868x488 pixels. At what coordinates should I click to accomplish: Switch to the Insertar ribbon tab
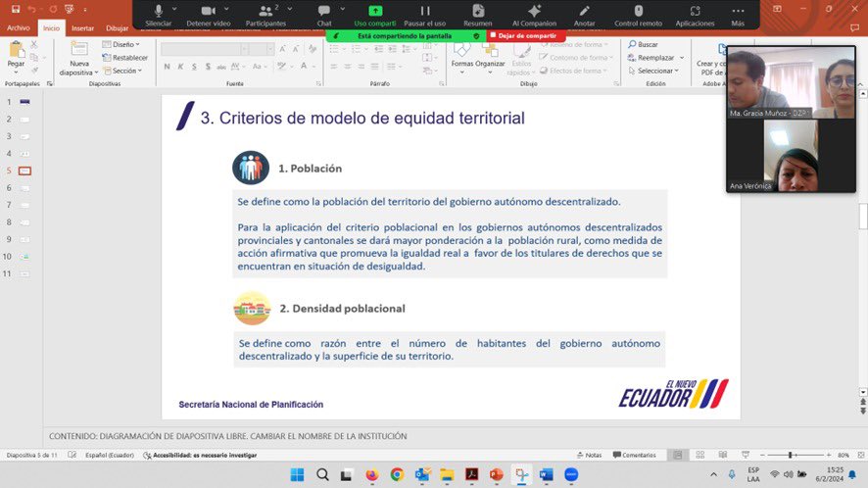click(x=82, y=28)
